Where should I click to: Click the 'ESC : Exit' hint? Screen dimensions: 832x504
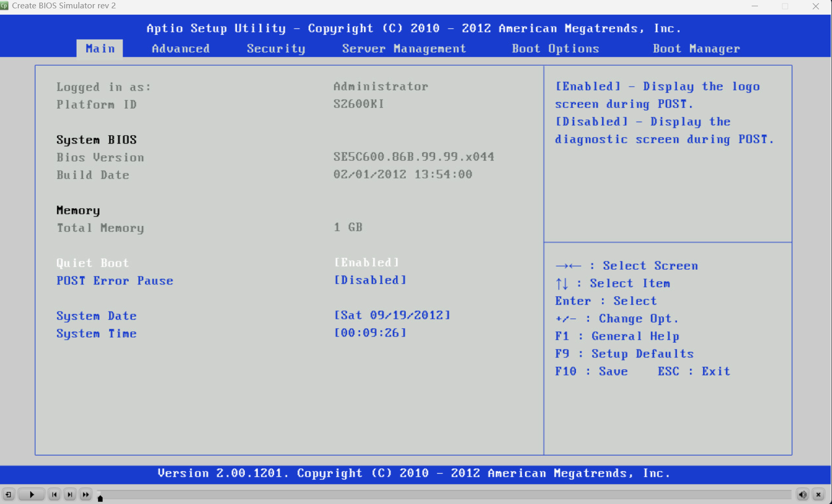[x=694, y=371]
